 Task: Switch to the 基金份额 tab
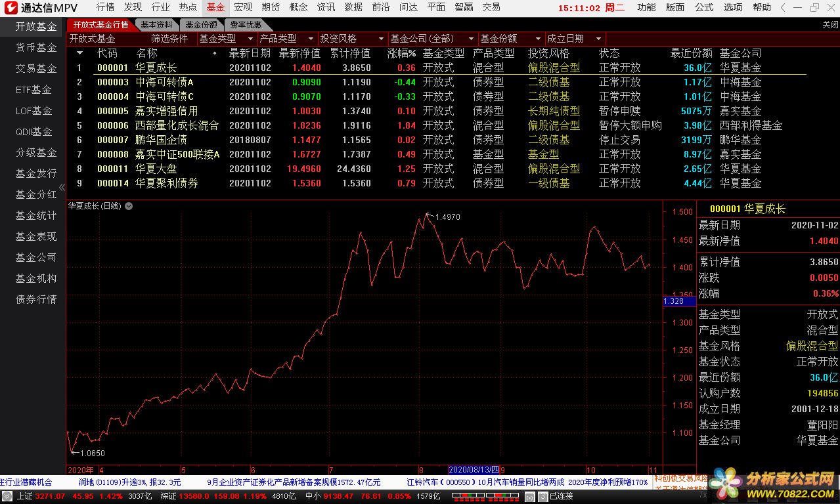click(x=201, y=25)
